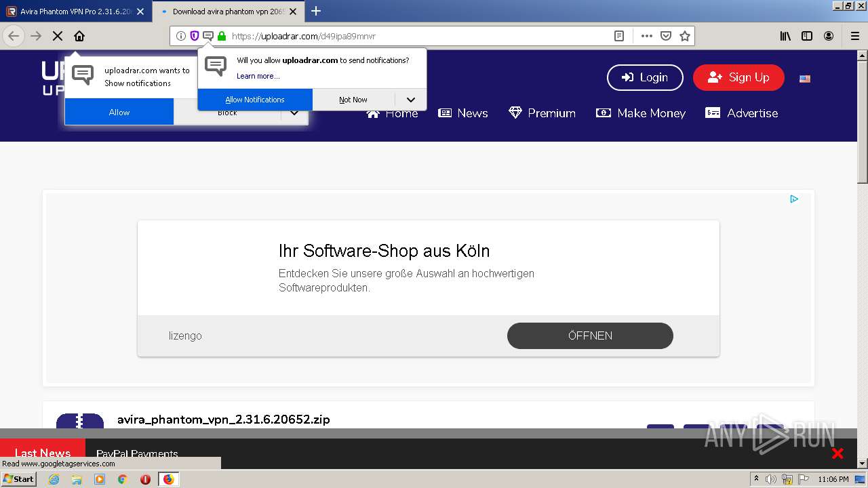The width and height of the screenshot is (868, 488).
Task: Click the AdChoices icon on the advertisement
Action: click(794, 199)
